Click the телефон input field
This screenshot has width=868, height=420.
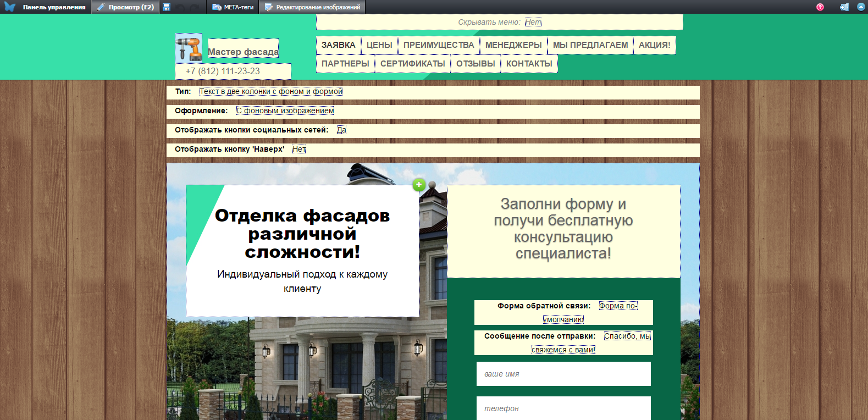pos(563,408)
